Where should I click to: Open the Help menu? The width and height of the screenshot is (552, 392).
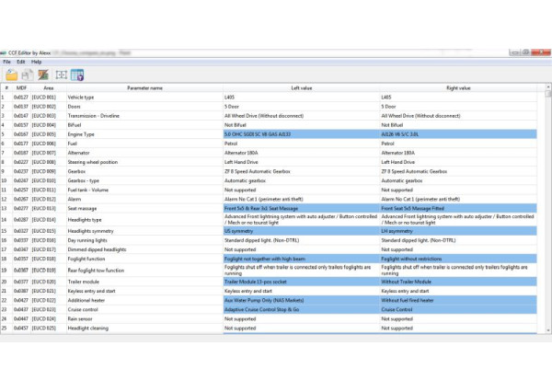(36, 62)
